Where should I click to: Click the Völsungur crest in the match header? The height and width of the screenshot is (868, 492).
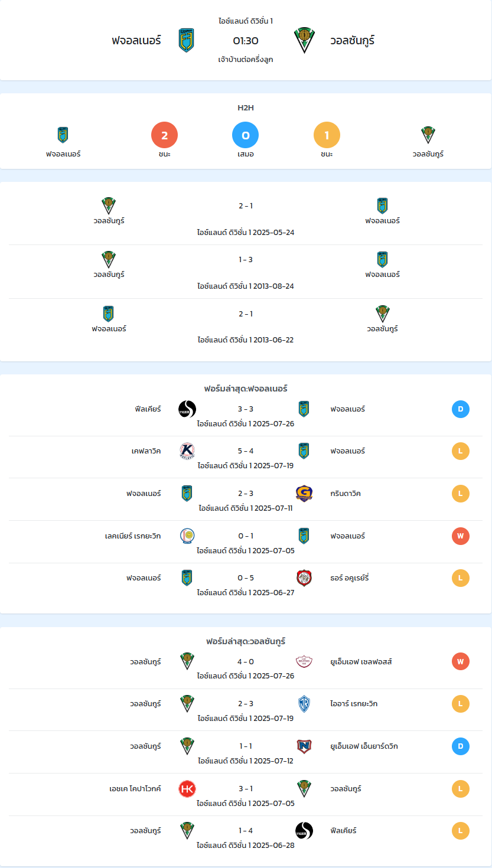click(304, 40)
